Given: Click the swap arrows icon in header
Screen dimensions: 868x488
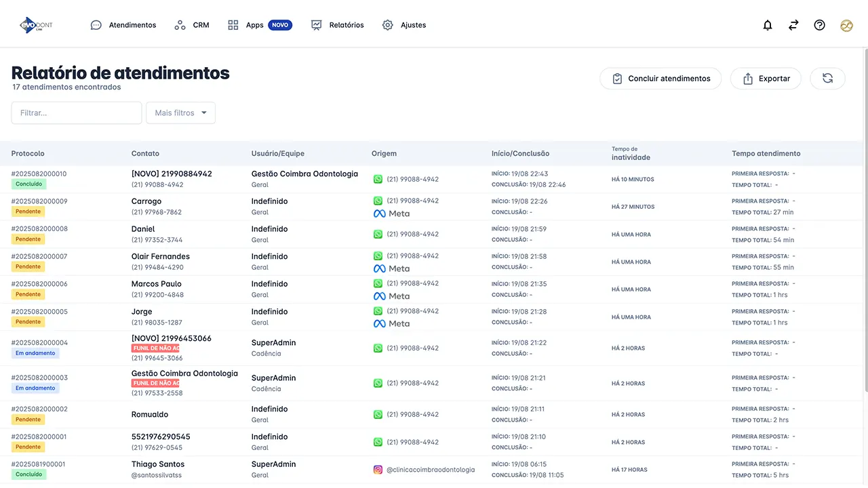Looking at the screenshot, I should (793, 25).
